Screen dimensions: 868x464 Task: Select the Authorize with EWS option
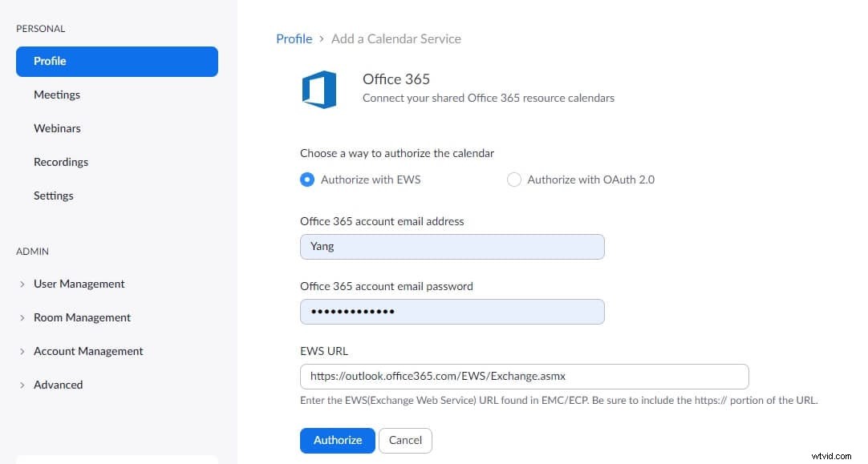[x=307, y=180]
